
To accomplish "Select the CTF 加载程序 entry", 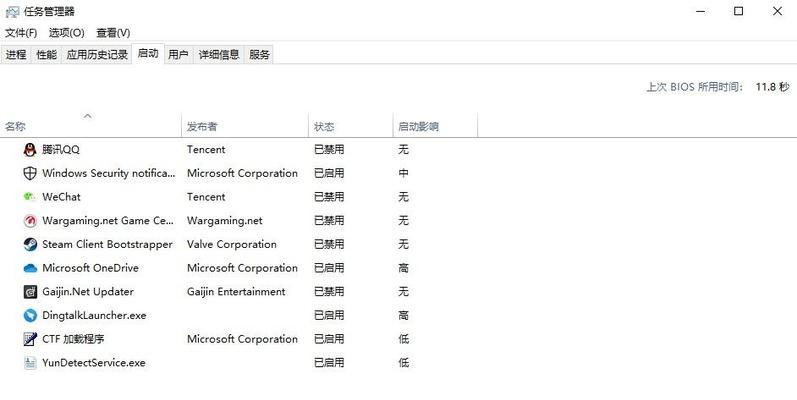I will click(x=73, y=339).
